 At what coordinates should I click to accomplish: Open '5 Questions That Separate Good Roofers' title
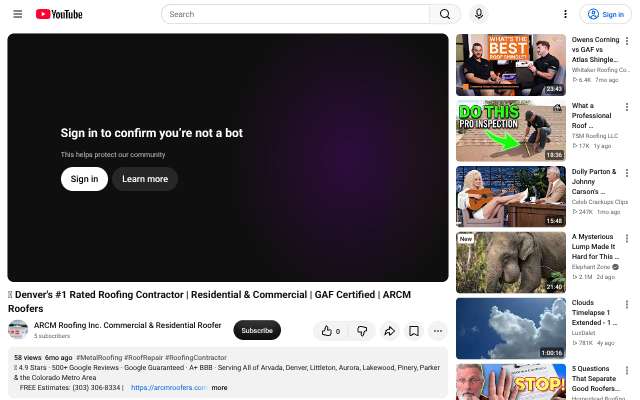[x=596, y=379]
